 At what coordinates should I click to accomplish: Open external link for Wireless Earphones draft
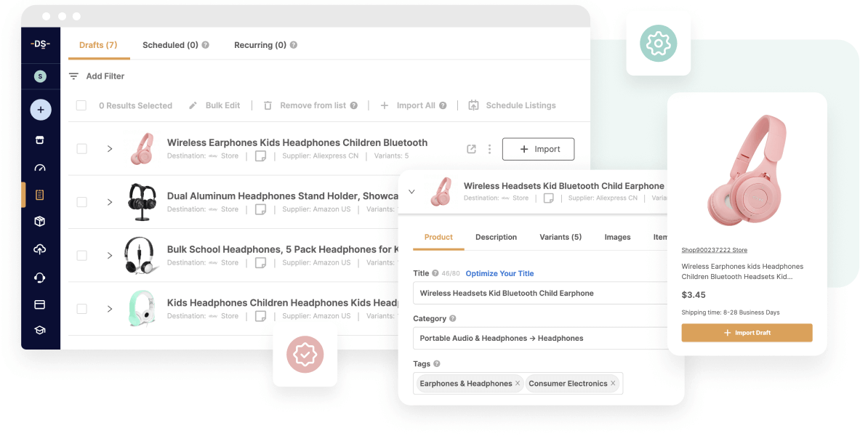point(471,149)
